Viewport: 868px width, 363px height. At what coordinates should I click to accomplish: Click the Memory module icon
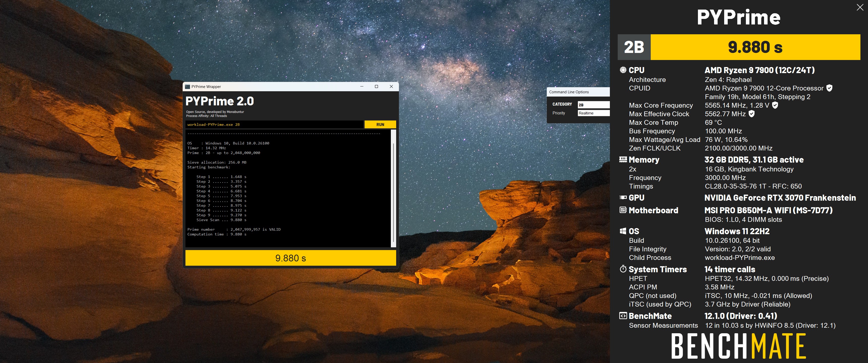click(x=623, y=159)
